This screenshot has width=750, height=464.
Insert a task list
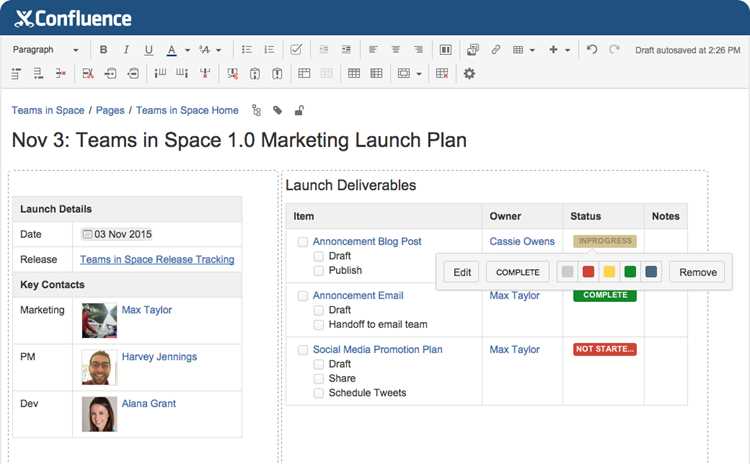tap(296, 50)
